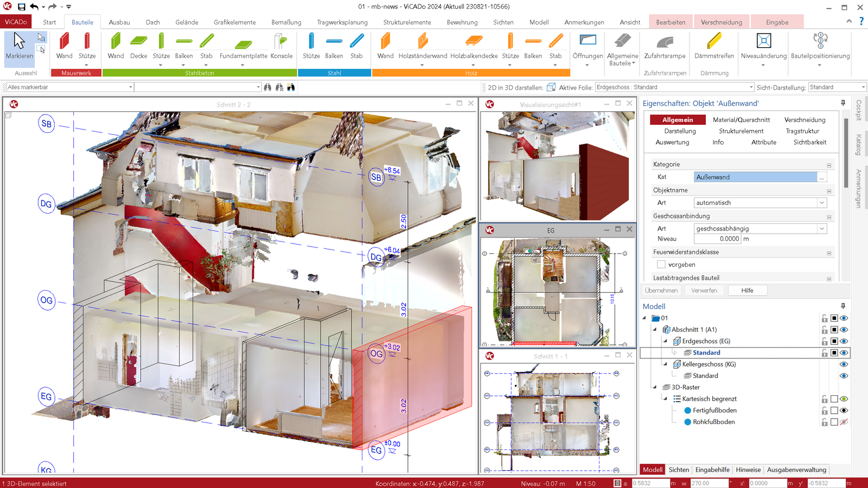Viewport: 868px width, 488px height.
Task: Pick the Stahlbeton Wand tool
Action: click(116, 46)
